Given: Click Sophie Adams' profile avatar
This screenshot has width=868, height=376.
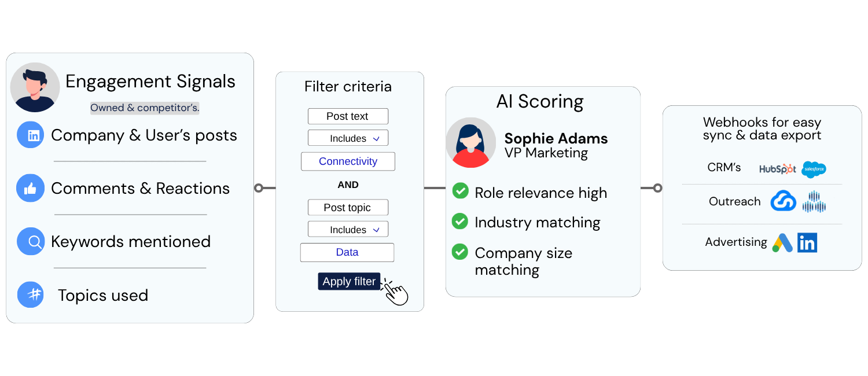Looking at the screenshot, I should pyautogui.click(x=470, y=142).
